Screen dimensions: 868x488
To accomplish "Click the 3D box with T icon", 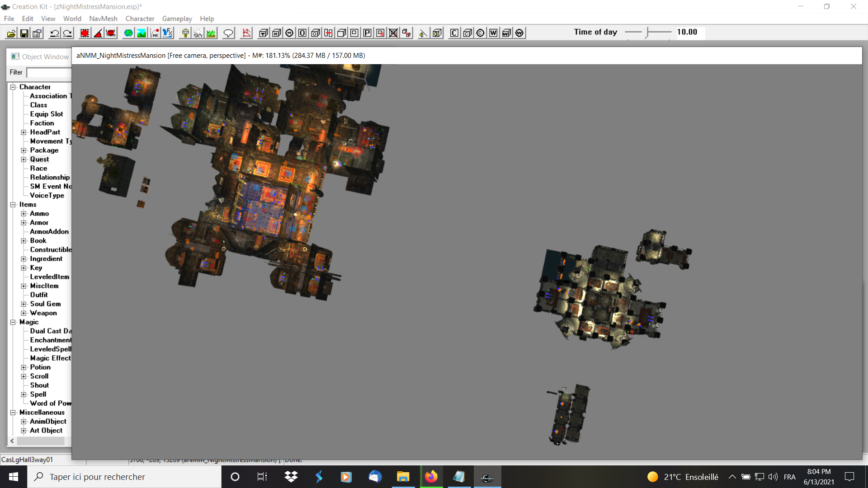I will click(264, 33).
